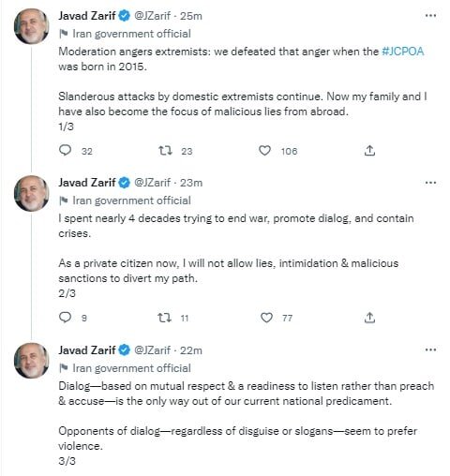Reply to the first tweet with 32 replies
Image resolution: width=450 pixels, height=476 pixels.
point(66,151)
